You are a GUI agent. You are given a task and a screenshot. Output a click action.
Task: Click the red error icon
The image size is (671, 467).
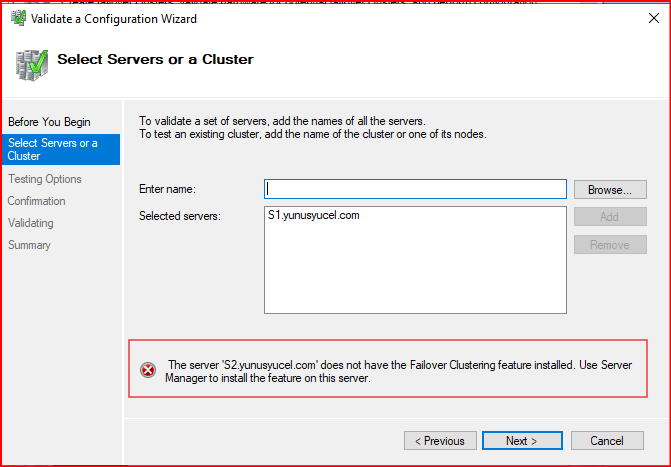point(148,370)
